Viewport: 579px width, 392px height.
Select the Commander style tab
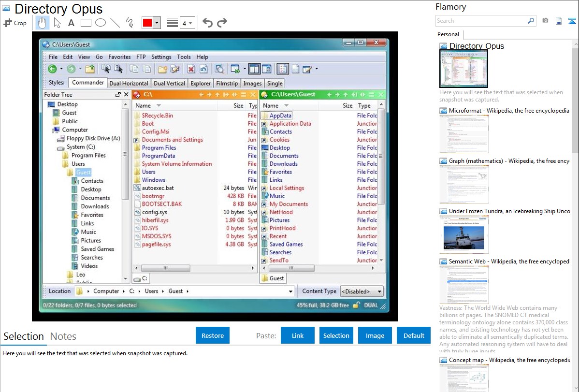coord(88,83)
